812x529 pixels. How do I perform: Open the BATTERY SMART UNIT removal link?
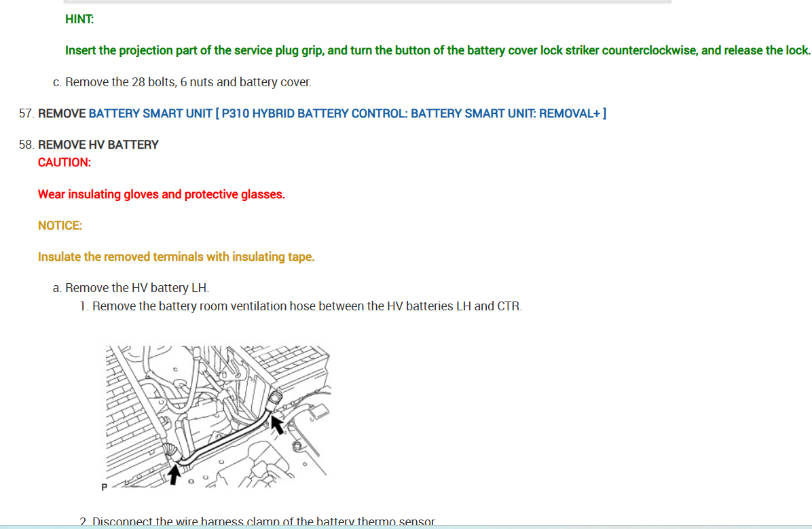(x=347, y=113)
